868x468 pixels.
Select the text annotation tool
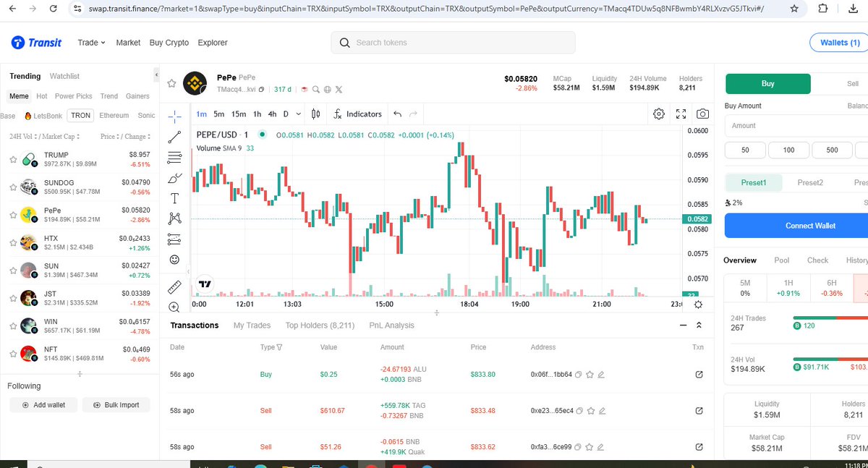click(174, 197)
